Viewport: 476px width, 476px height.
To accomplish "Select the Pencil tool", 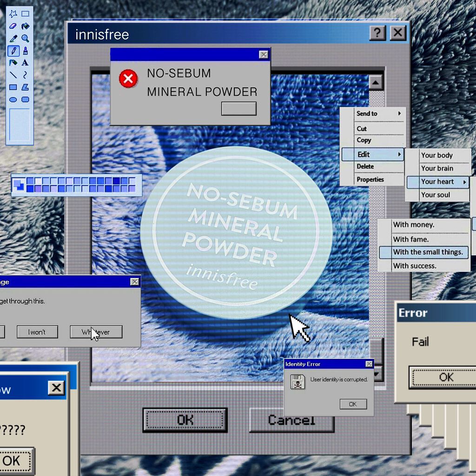I will coord(13,50).
